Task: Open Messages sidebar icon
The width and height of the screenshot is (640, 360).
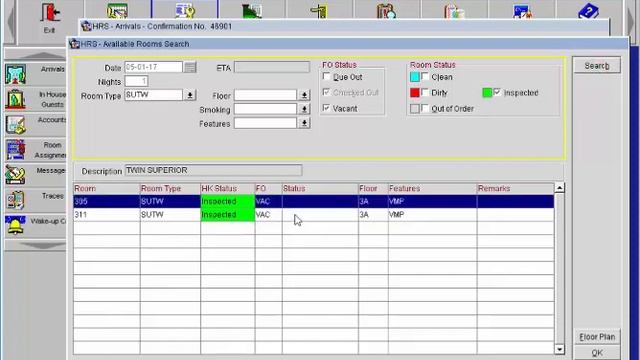Action: click(16, 175)
